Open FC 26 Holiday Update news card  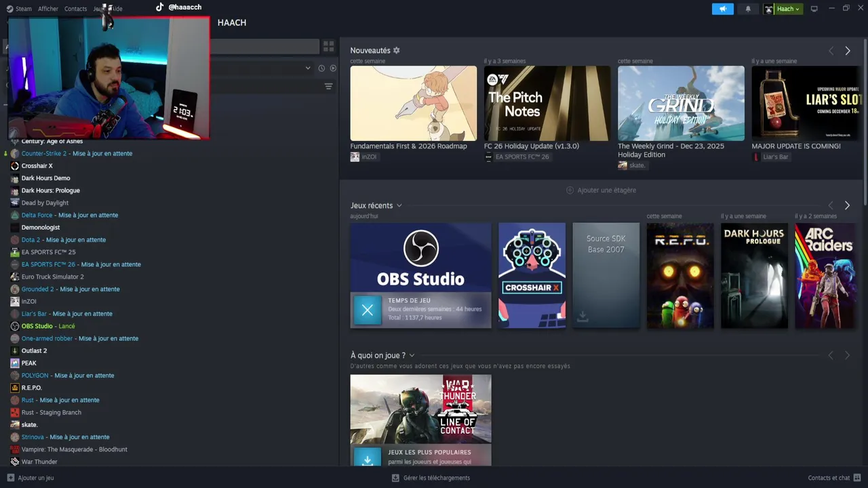tap(547, 103)
